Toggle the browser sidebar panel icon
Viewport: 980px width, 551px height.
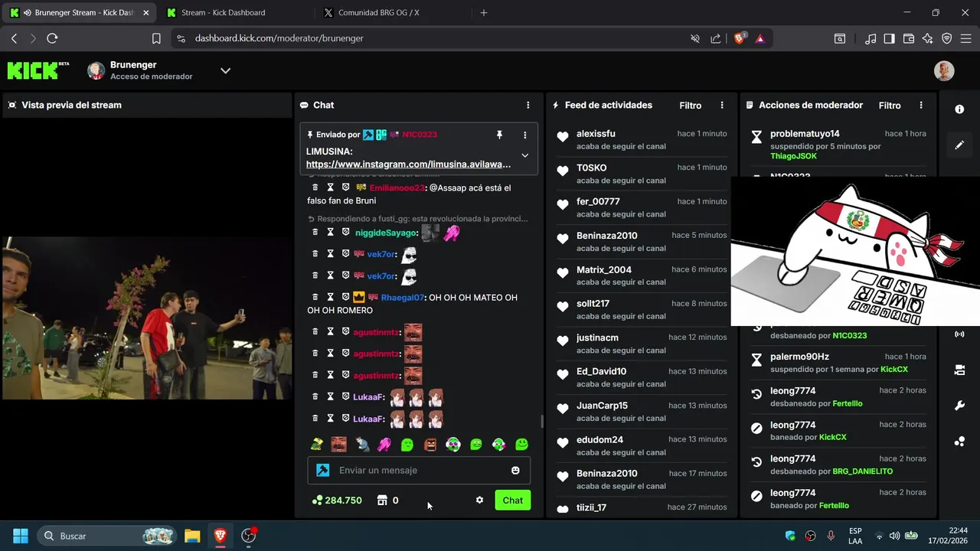pyautogui.click(x=890, y=38)
